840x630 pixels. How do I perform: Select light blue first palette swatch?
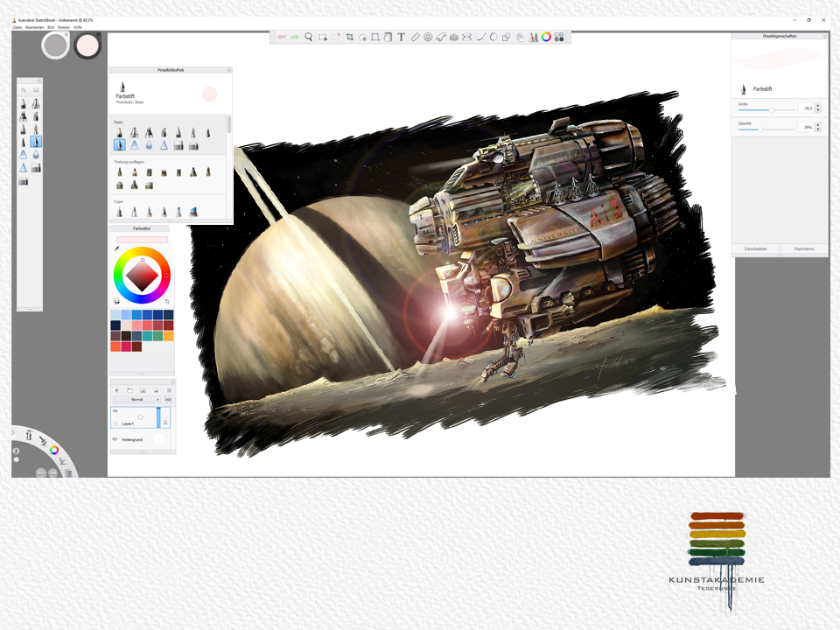(x=115, y=315)
